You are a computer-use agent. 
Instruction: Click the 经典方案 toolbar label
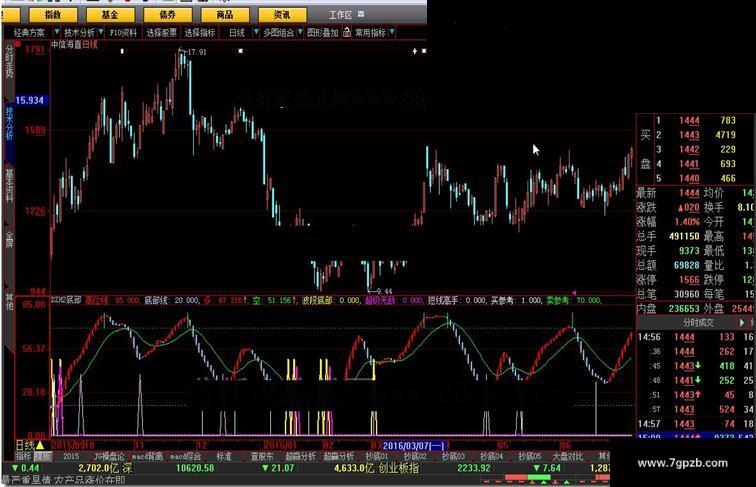29,33
